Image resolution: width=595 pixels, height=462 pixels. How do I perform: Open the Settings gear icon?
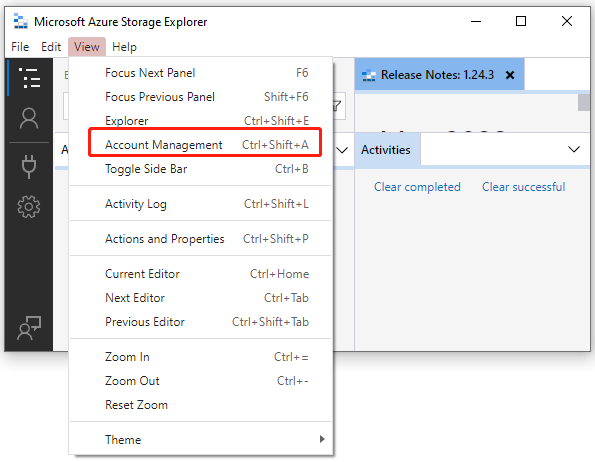[29, 207]
